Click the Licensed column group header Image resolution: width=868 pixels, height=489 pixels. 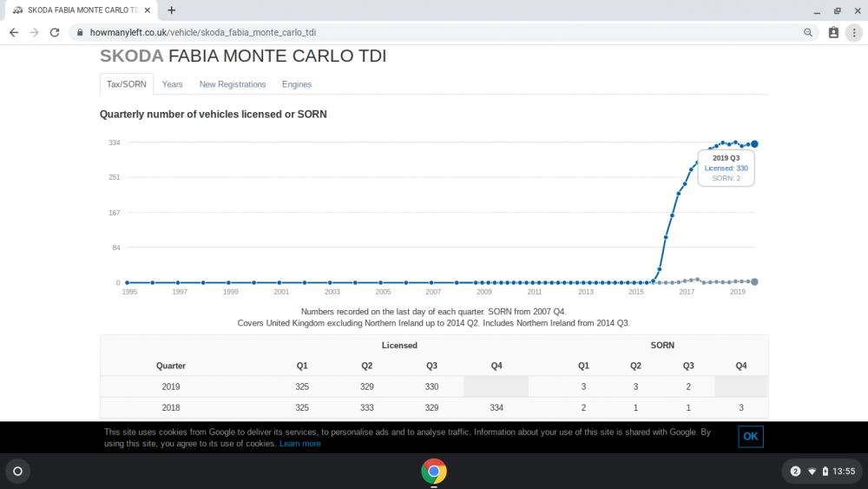(x=399, y=346)
